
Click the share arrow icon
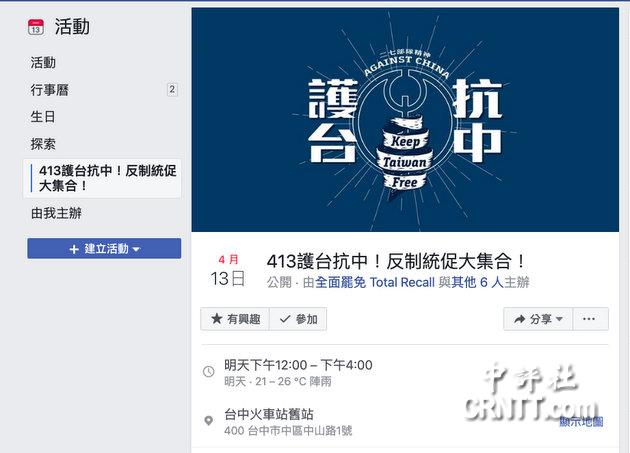[520, 319]
